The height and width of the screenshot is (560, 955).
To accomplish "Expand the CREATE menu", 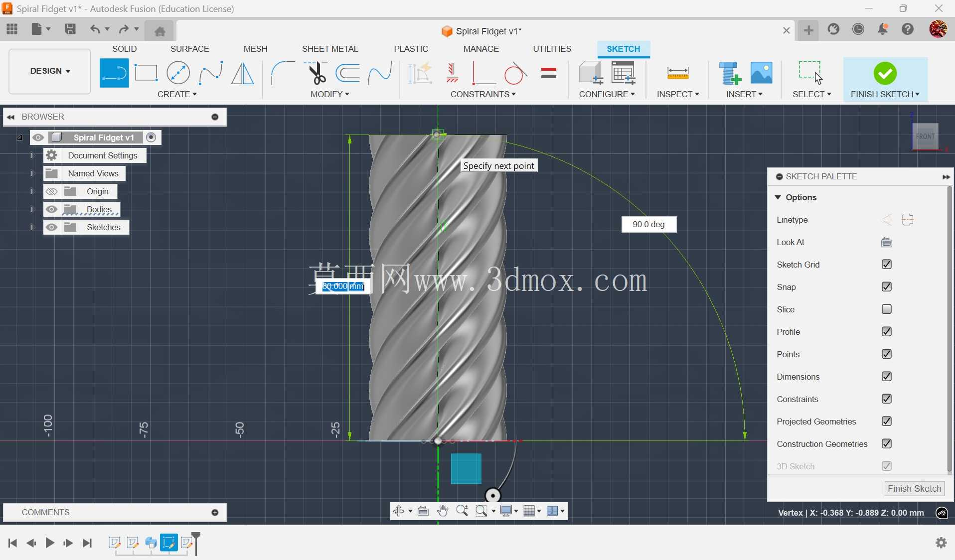I will point(177,94).
